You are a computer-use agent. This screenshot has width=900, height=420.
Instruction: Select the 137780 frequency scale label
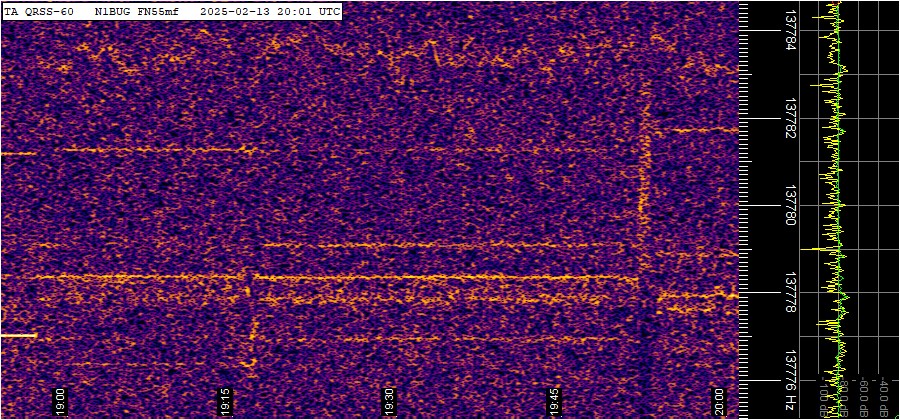point(790,206)
